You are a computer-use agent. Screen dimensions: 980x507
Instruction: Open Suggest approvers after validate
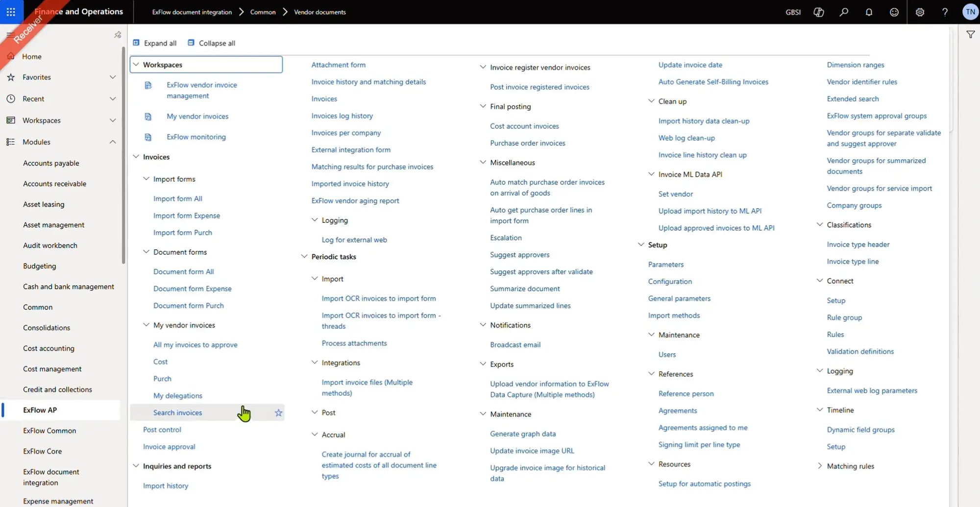tap(541, 271)
